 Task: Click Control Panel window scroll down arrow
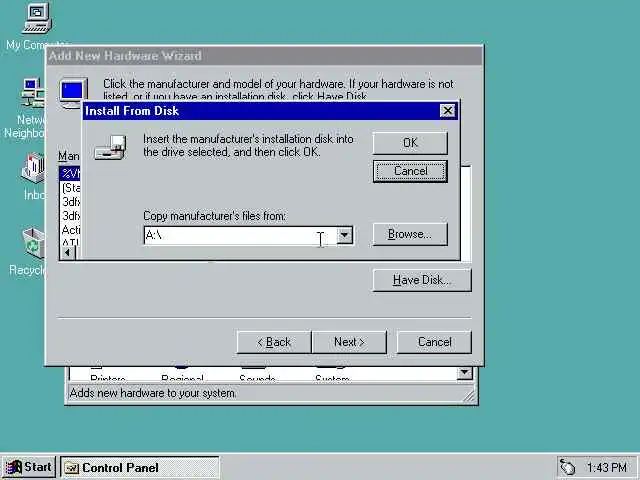pyautogui.click(x=465, y=372)
